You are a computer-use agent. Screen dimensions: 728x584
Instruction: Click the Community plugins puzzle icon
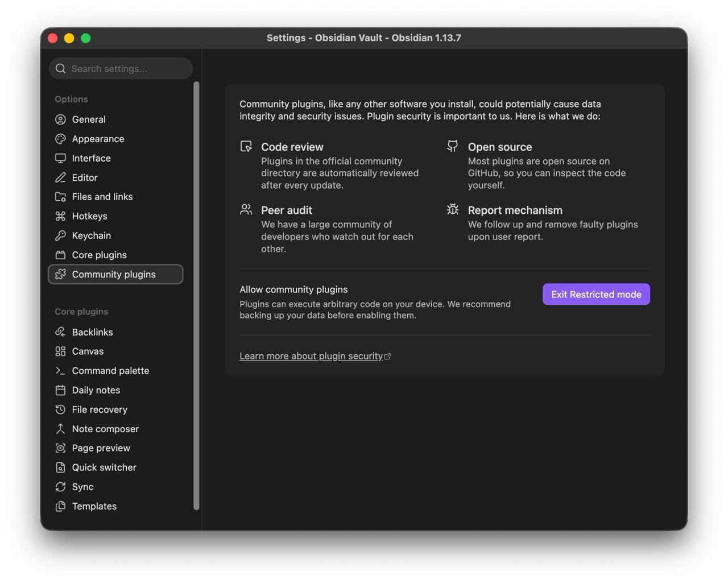click(x=60, y=274)
